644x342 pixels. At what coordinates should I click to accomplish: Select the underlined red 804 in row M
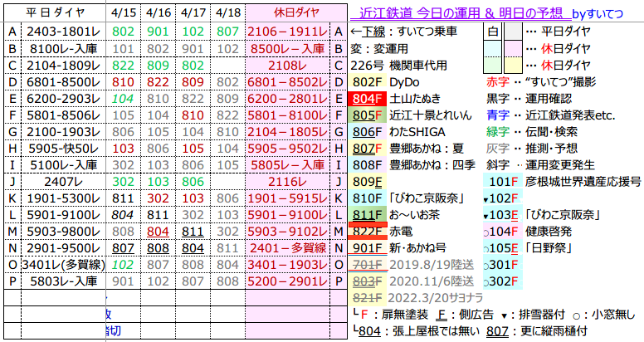point(159,232)
